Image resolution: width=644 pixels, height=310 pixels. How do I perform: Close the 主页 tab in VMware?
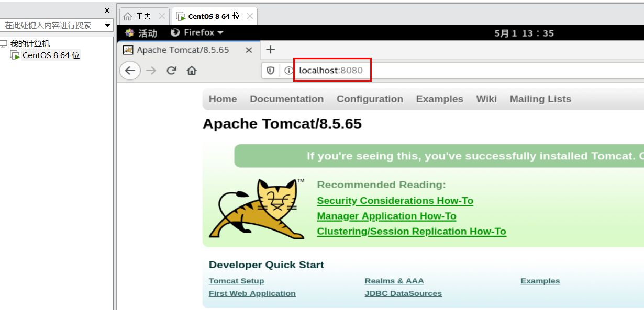[x=162, y=16]
